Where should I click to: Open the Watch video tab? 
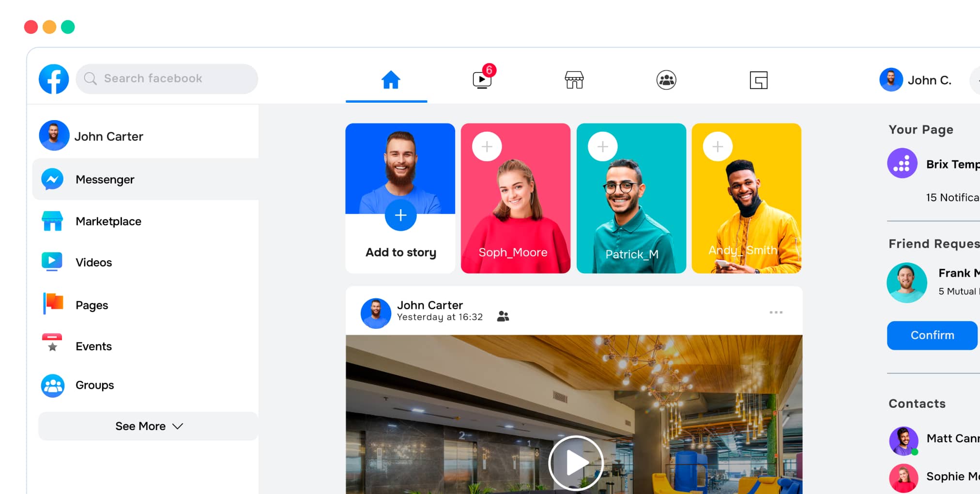pyautogui.click(x=482, y=80)
